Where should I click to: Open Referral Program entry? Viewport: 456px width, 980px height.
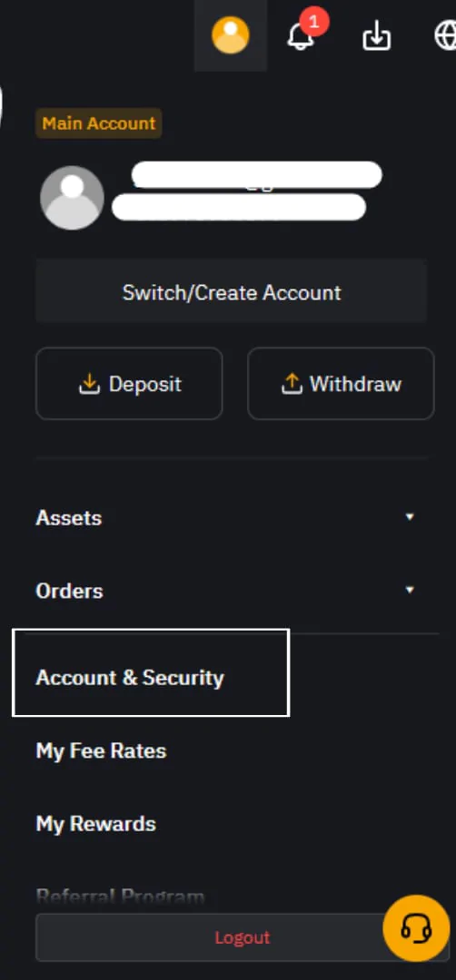[120, 897]
